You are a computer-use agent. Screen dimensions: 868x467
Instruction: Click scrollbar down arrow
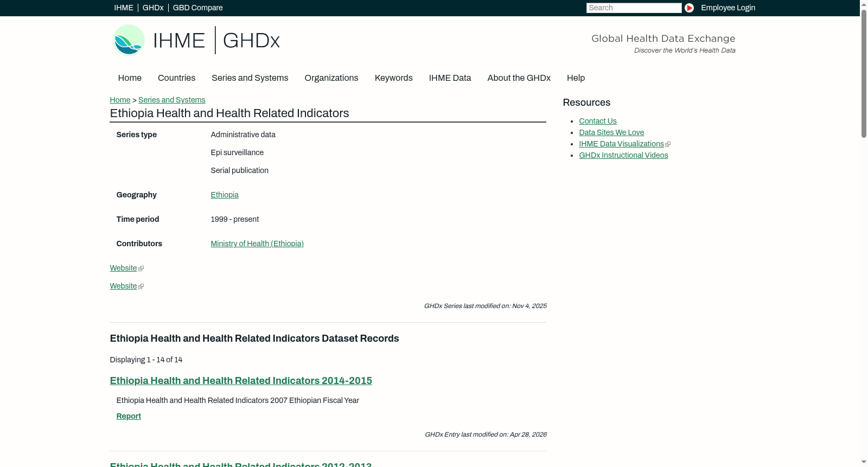(864, 462)
